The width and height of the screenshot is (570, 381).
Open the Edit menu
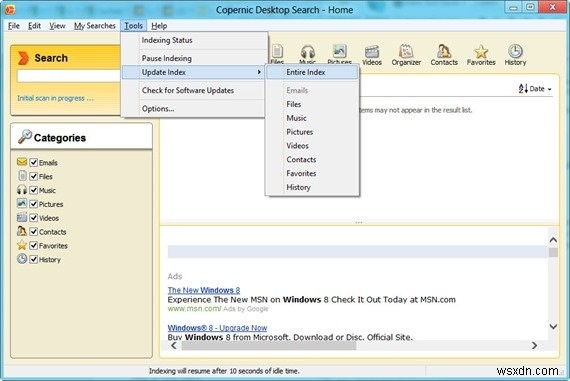pyautogui.click(x=35, y=26)
